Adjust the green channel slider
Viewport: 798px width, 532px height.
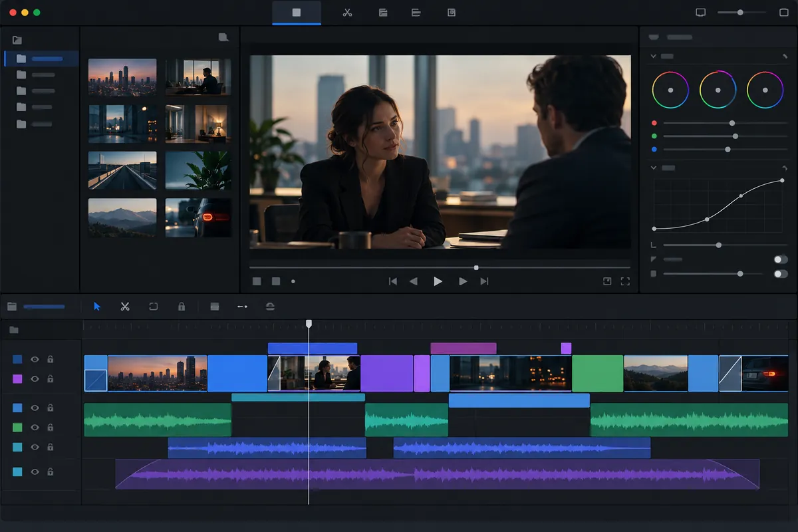point(735,136)
